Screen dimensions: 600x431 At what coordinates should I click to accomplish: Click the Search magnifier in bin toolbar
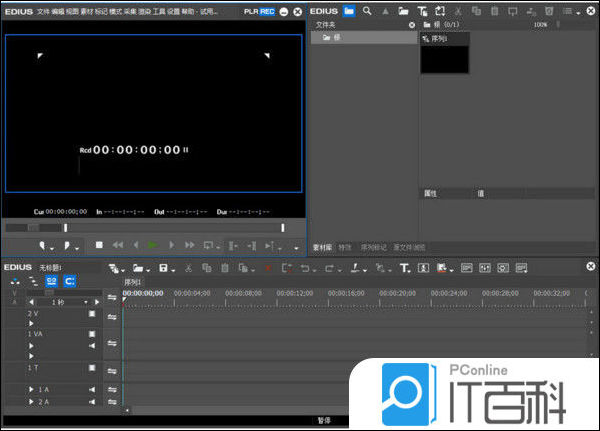pos(368,11)
